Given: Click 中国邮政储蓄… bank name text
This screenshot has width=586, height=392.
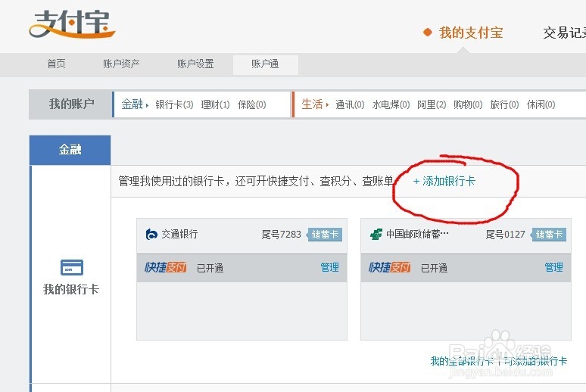Looking at the screenshot, I should 417,235.
